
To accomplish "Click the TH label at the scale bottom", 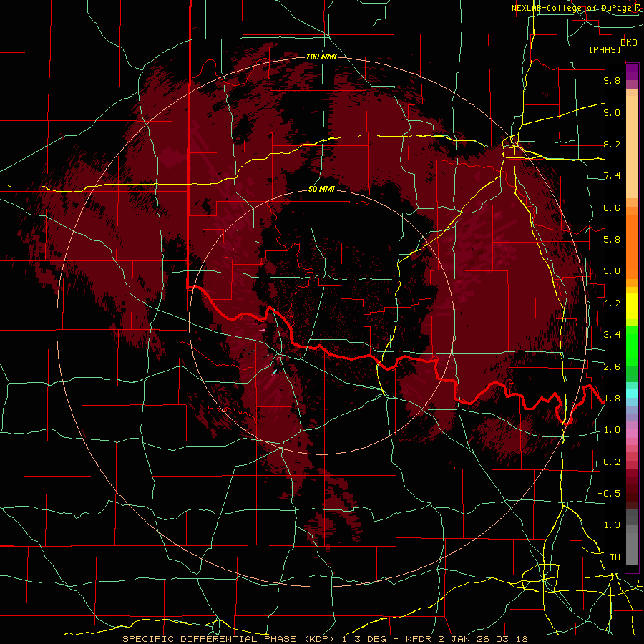I will pos(615,557).
